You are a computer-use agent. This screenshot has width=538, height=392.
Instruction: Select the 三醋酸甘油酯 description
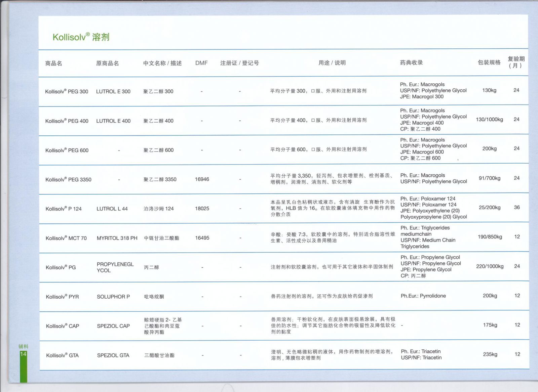pos(159,355)
